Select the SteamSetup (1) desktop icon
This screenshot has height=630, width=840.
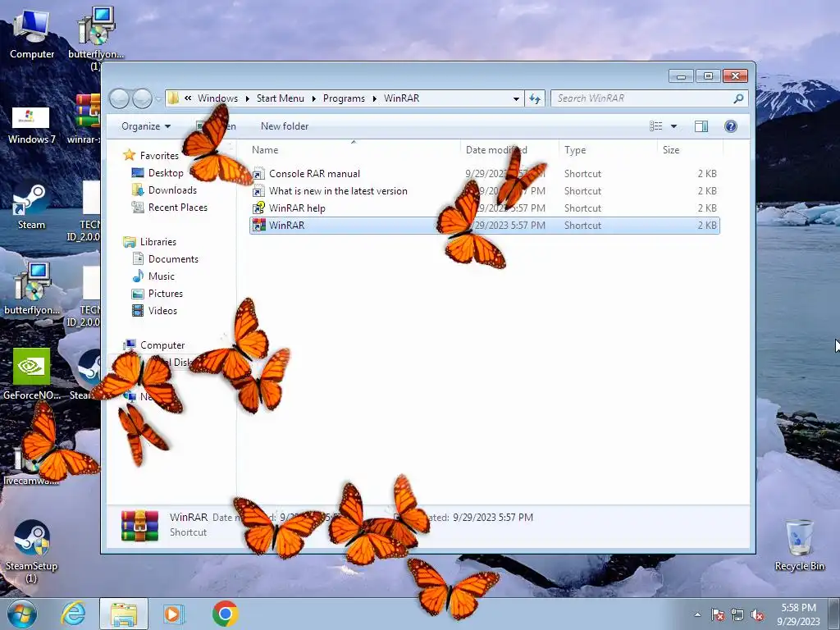click(31, 550)
